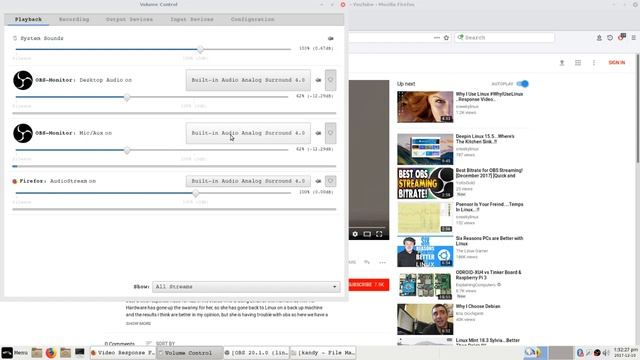Open the video player settings gear

[x=355, y=234]
